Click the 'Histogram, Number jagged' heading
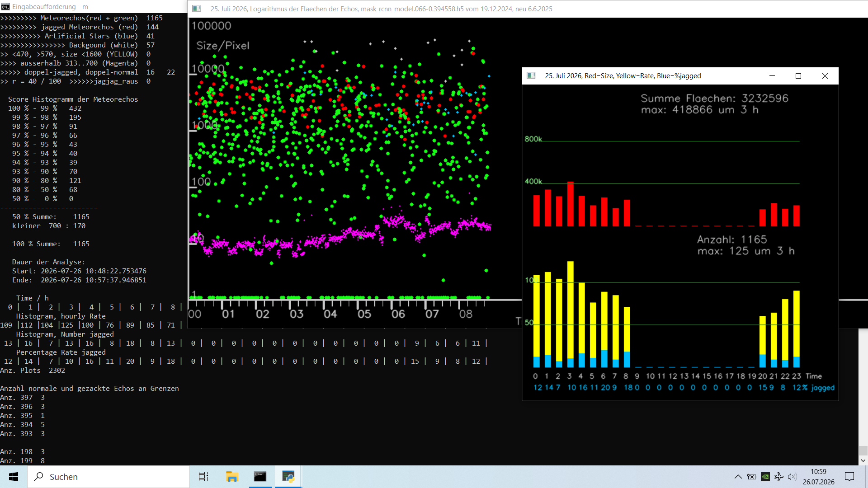This screenshot has width=868, height=488. coord(65,334)
